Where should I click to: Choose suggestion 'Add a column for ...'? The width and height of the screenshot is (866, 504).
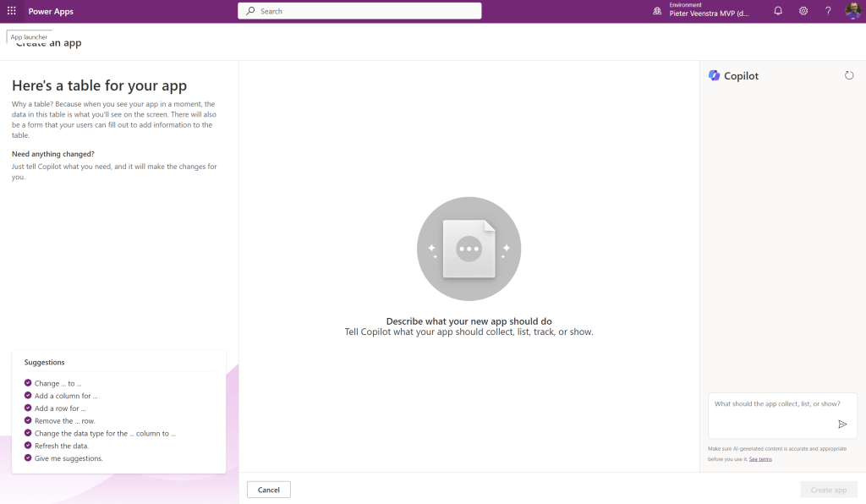pyautogui.click(x=66, y=396)
